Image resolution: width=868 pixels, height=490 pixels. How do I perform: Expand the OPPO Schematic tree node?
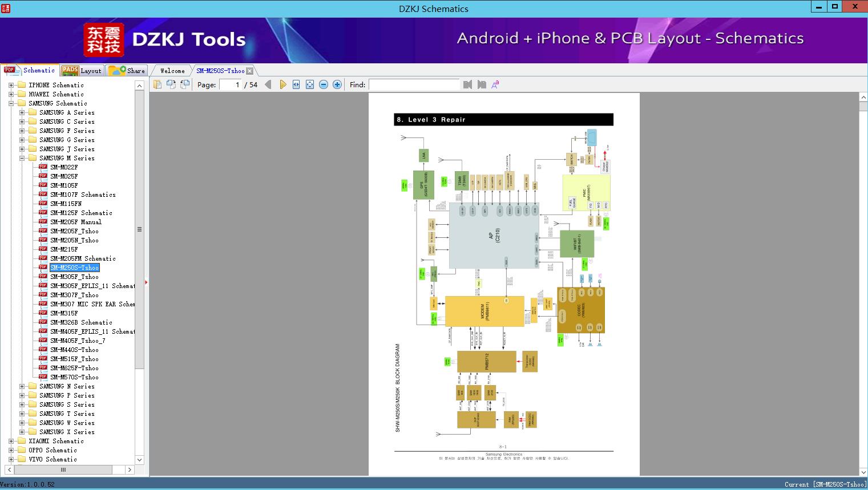(x=11, y=450)
